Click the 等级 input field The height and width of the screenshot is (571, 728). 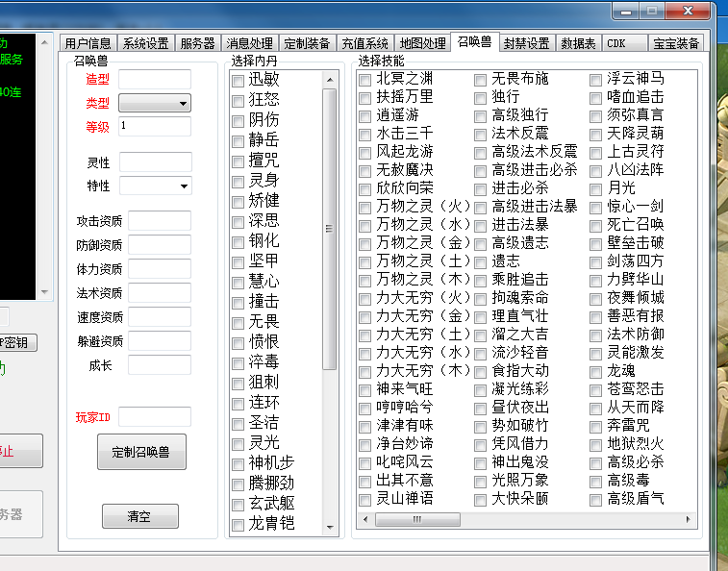click(155, 126)
